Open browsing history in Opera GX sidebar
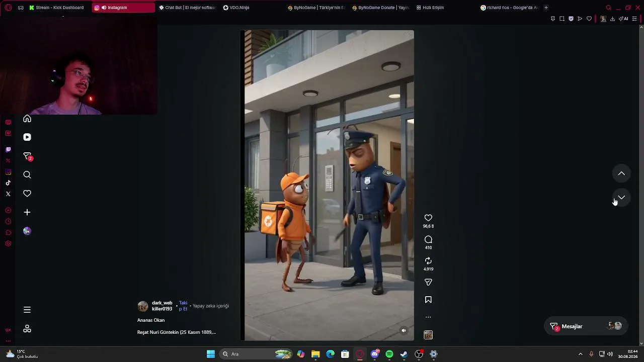Screen dimensions: 644x362 pos(8,221)
